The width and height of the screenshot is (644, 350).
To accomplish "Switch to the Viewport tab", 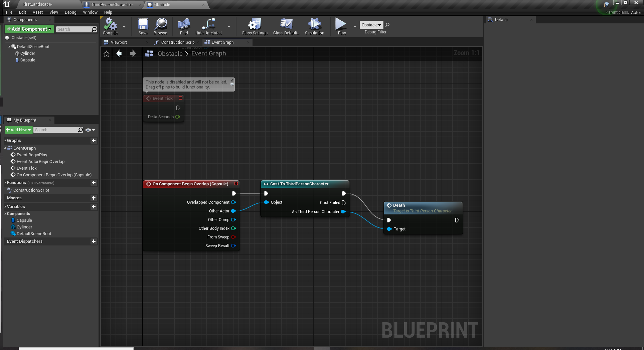I will pyautogui.click(x=119, y=42).
